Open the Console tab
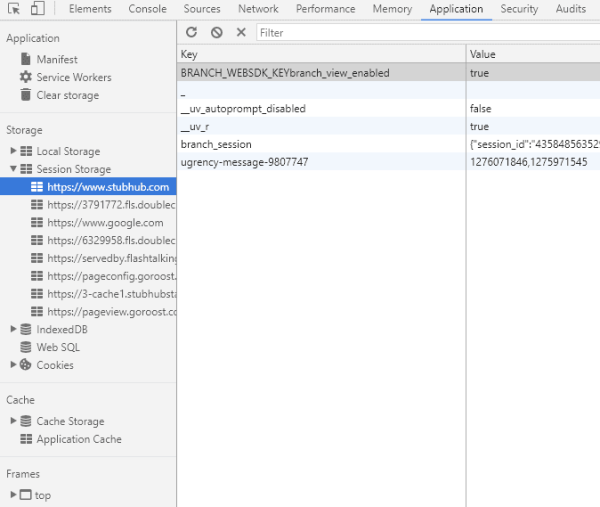 click(147, 9)
